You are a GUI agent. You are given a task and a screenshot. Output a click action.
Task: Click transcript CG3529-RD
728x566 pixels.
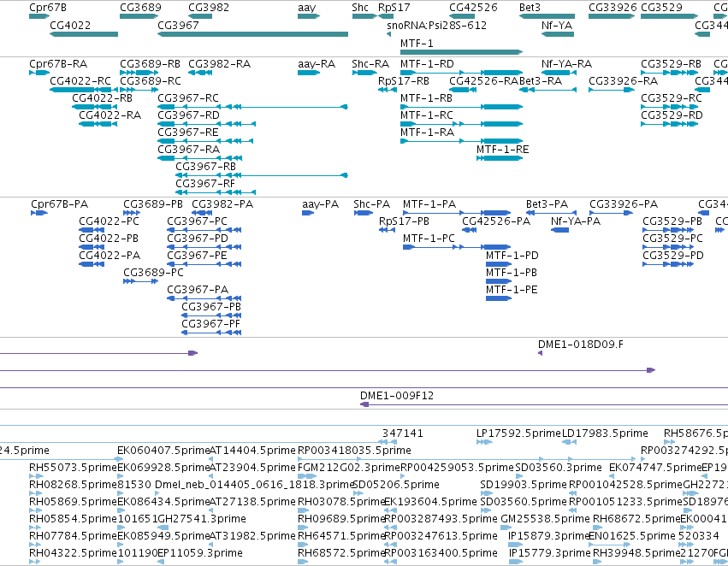672,115
